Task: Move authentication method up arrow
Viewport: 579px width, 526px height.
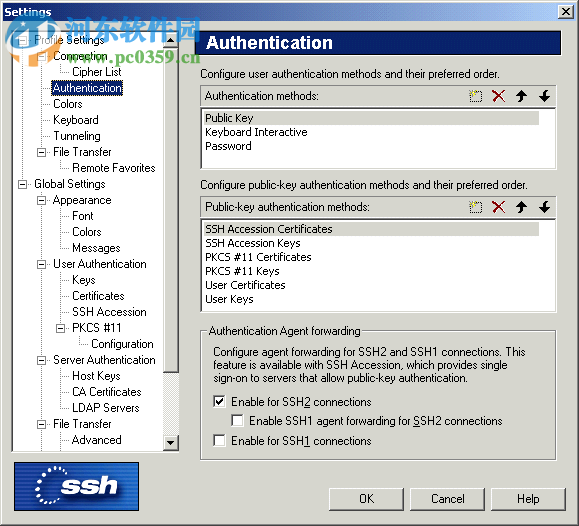Action: click(x=521, y=96)
